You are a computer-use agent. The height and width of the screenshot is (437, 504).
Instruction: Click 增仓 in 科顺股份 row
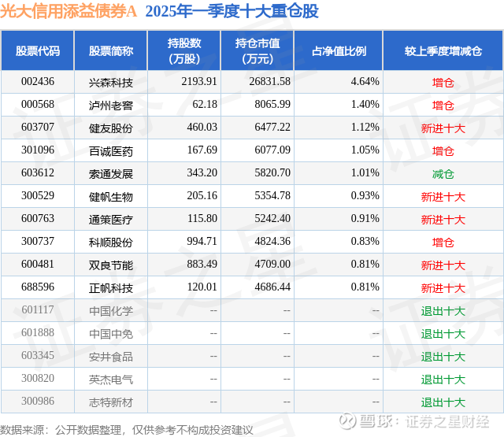coord(443,243)
